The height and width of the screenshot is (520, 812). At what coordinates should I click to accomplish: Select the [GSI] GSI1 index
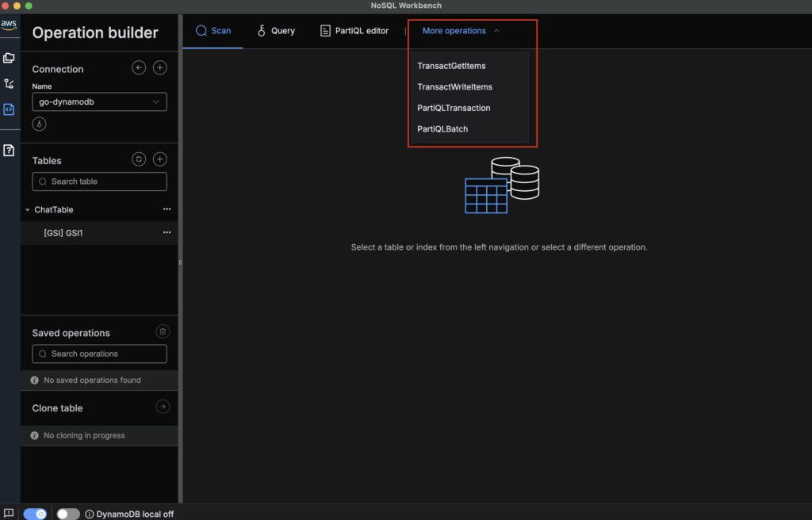[63, 233]
